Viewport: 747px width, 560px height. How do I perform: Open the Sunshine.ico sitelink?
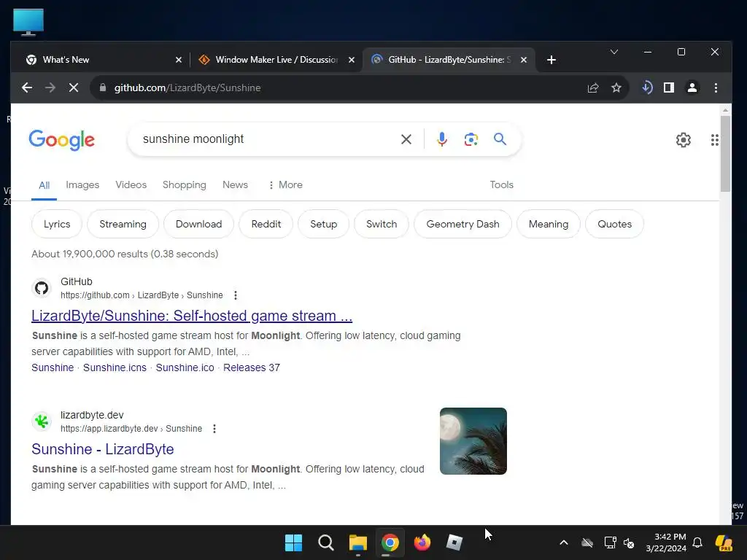(x=185, y=367)
